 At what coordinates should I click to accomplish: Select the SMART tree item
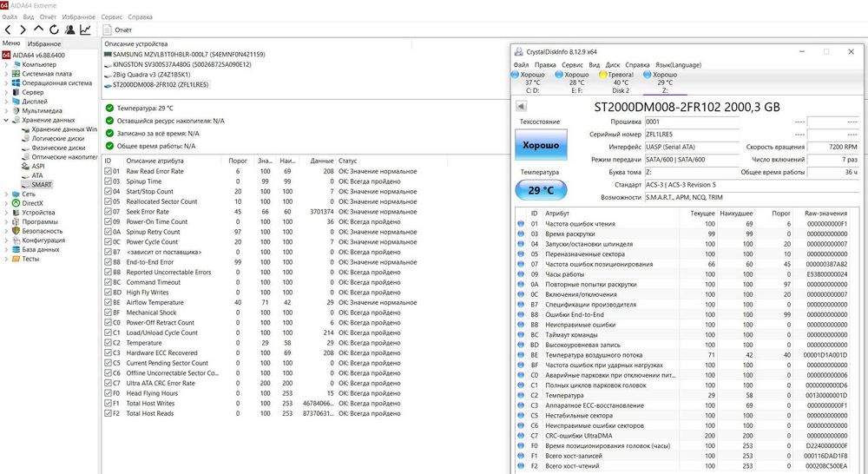pyautogui.click(x=42, y=185)
